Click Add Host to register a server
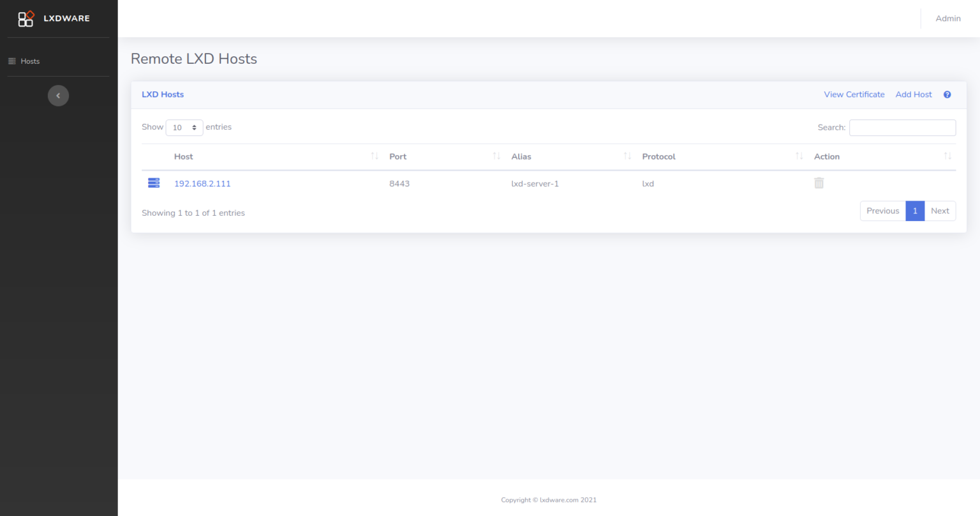This screenshot has height=516, width=980. [x=913, y=94]
